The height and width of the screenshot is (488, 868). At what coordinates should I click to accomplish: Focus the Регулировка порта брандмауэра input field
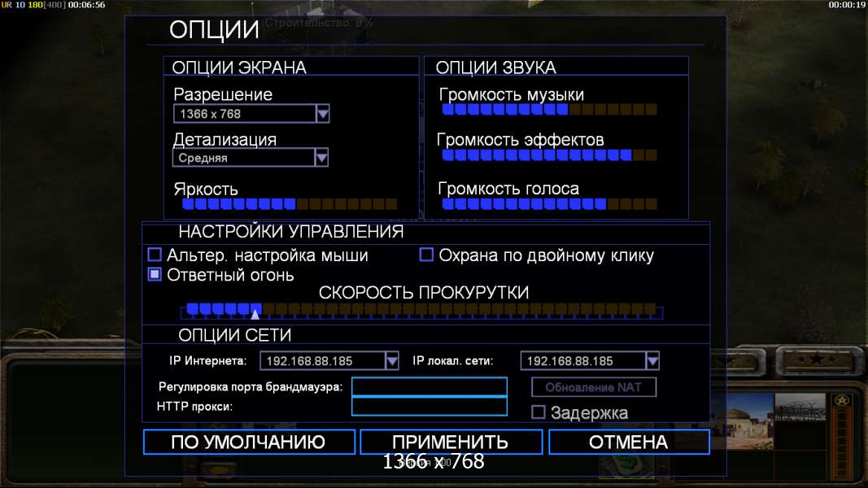coord(430,387)
